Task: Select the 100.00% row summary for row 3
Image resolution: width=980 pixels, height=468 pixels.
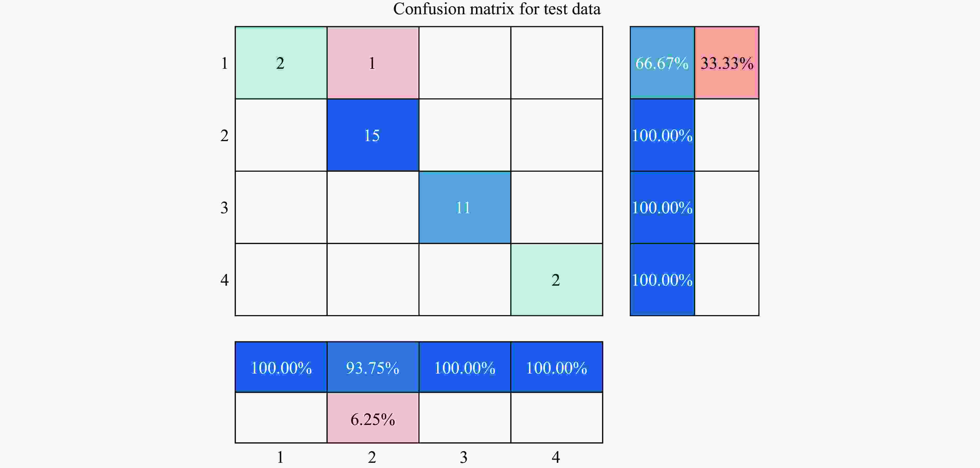Action: coord(662,208)
